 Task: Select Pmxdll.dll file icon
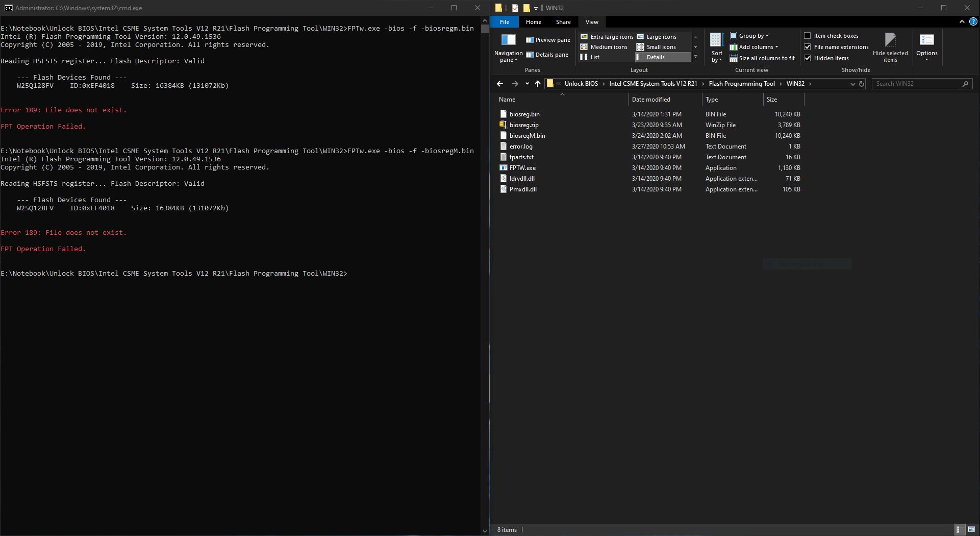tap(504, 189)
